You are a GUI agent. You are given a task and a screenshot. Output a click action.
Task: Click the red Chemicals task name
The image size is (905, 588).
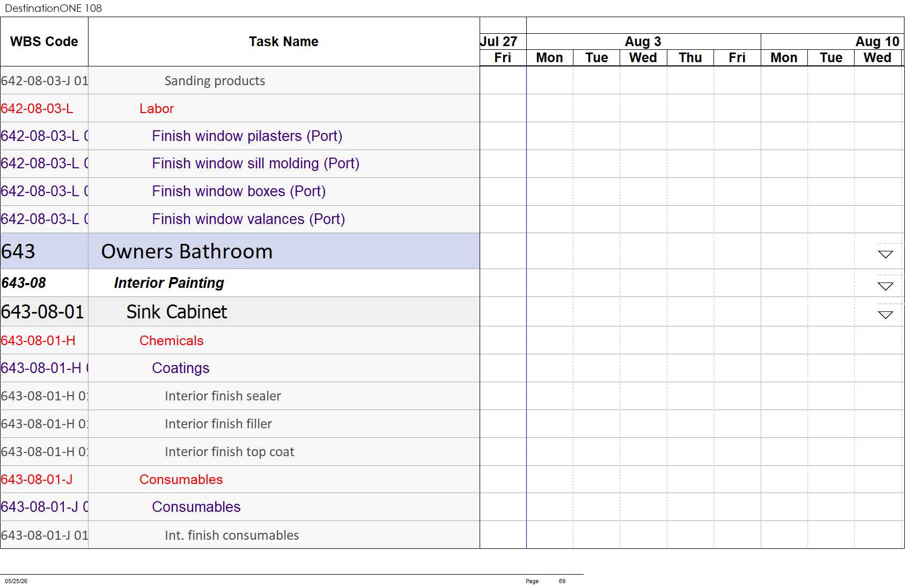172,341
